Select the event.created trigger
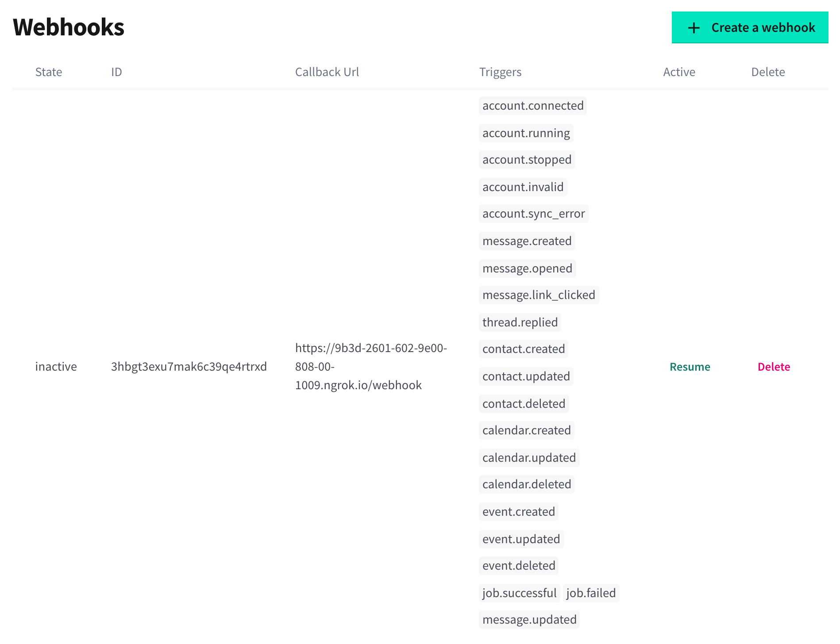This screenshot has width=840, height=644. pos(519,512)
